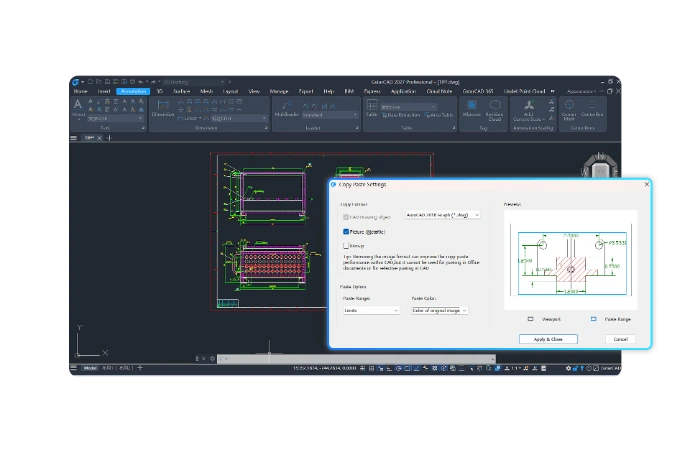Screen dimensions: 690x453
Task: Open the View ribbon tab
Action: (254, 91)
